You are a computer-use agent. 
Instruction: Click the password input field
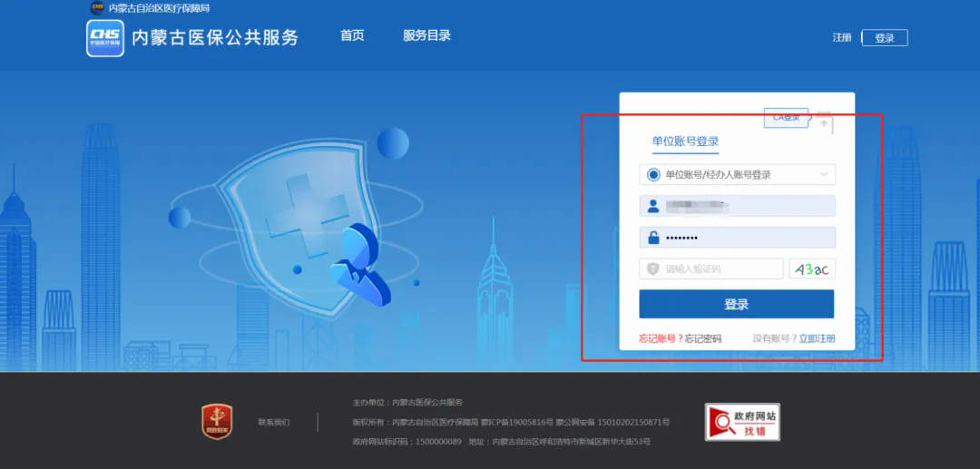[737, 238]
